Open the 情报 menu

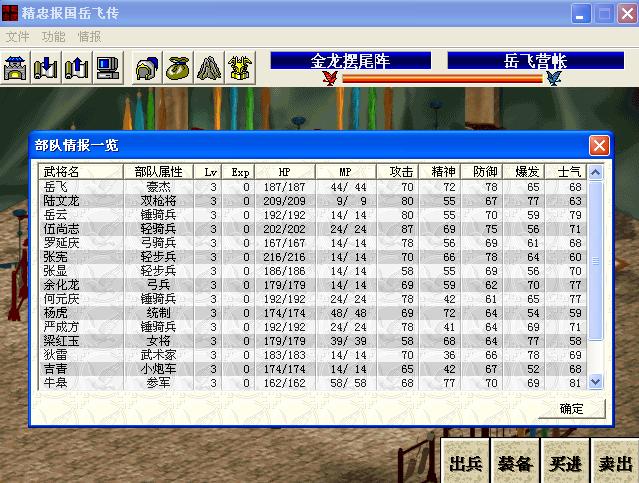pos(90,36)
